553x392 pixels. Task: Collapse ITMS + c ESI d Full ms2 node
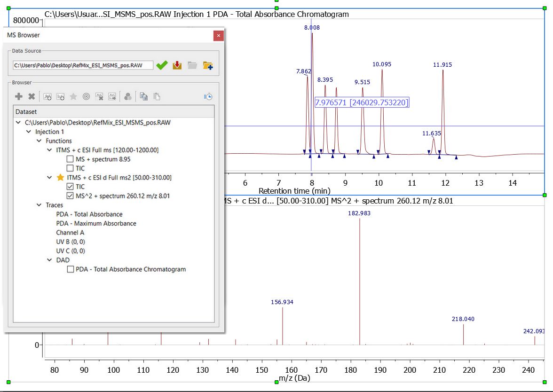pyautogui.click(x=49, y=178)
